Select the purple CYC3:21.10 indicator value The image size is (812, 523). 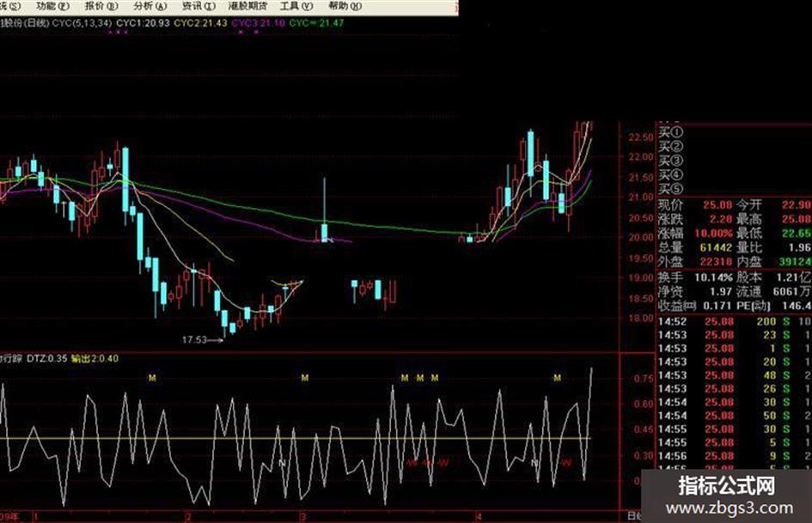coord(258,23)
